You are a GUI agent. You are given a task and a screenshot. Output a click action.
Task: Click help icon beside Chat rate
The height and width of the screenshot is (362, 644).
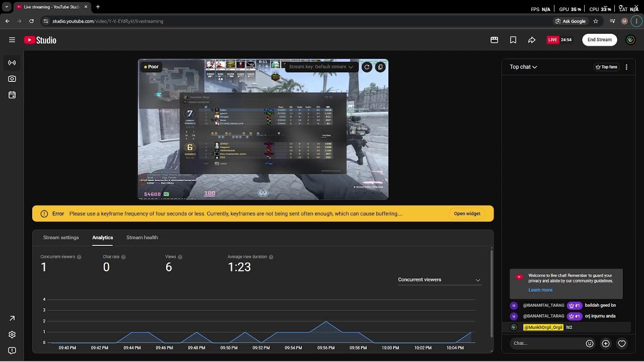coord(123,257)
